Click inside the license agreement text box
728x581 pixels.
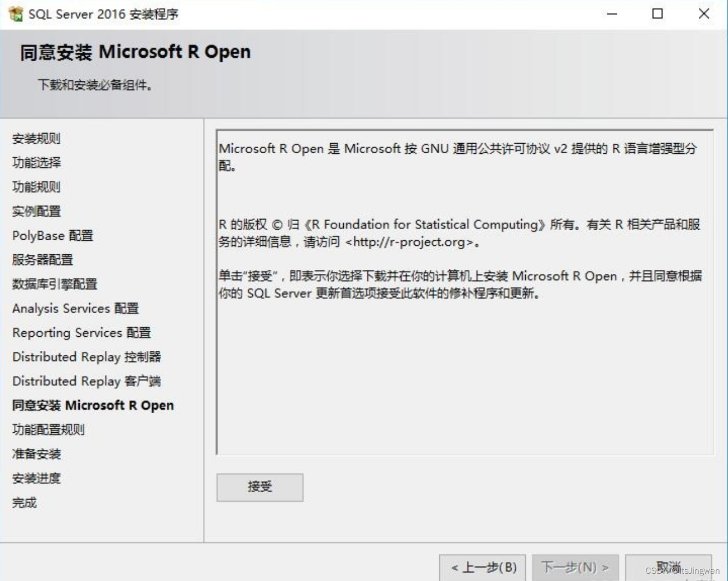tap(465, 292)
